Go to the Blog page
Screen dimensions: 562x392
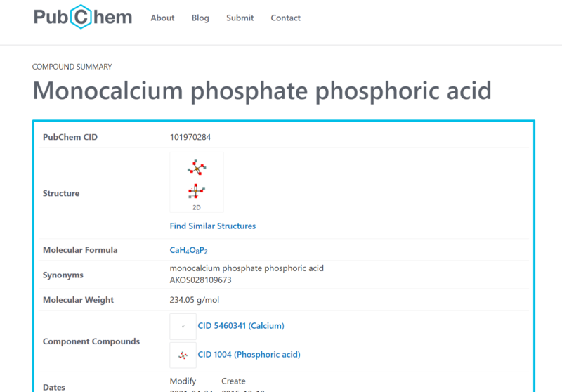click(200, 18)
